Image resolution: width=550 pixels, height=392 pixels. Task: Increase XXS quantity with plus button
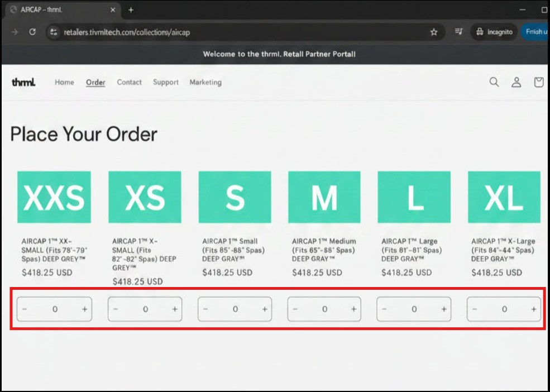click(84, 309)
